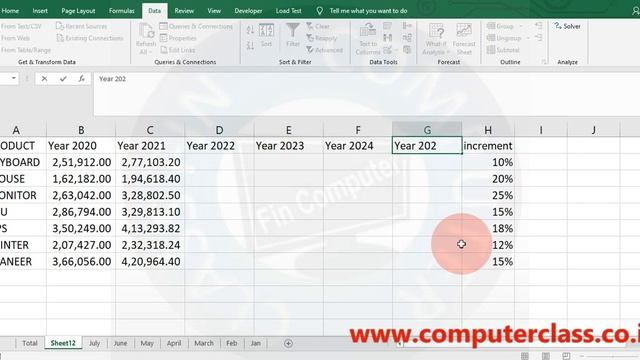Click the Subtotal button
Viewport: 640px width, 360px height.
point(503,50)
